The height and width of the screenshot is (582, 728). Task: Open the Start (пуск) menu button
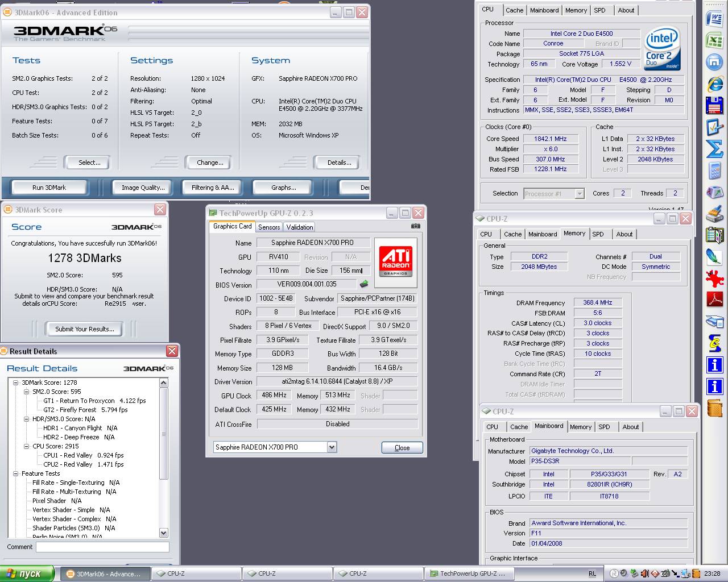point(27,573)
